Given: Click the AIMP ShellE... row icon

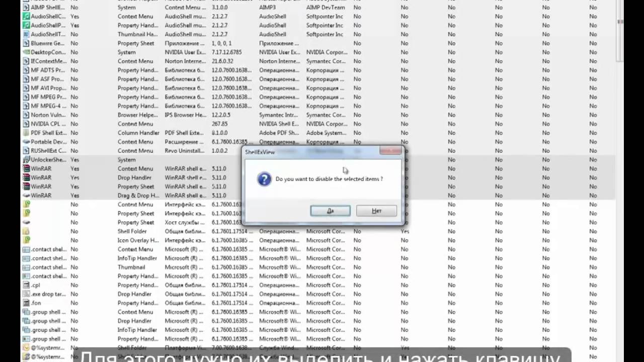Looking at the screenshot, I should click(x=26, y=8).
